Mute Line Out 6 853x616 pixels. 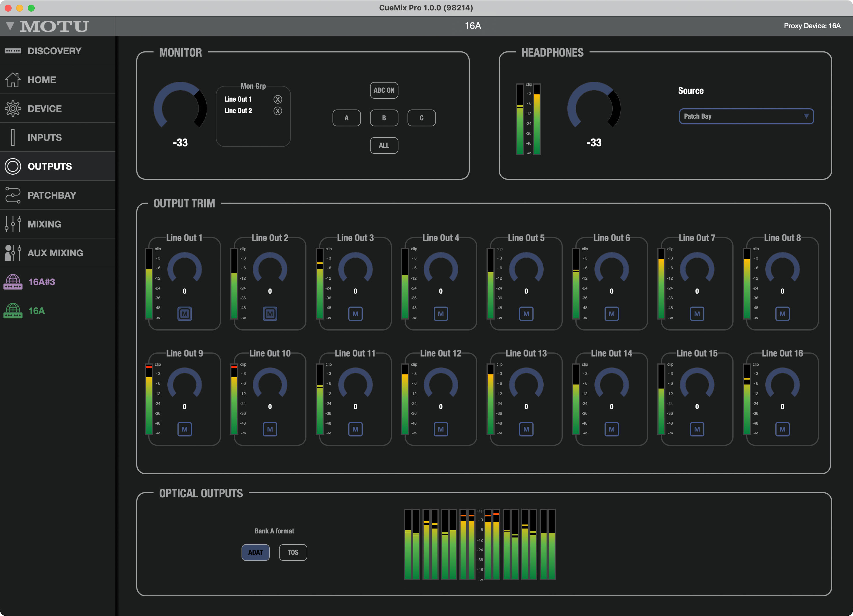tap(611, 314)
